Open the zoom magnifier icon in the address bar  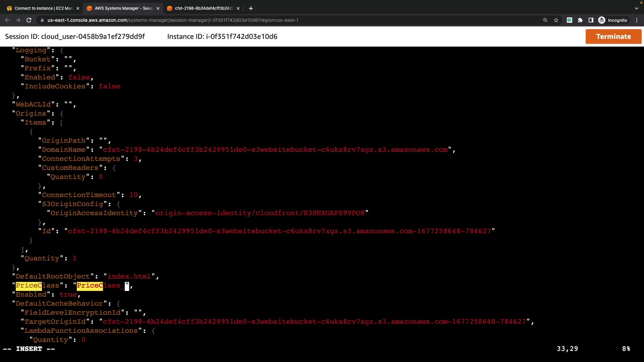545,20
